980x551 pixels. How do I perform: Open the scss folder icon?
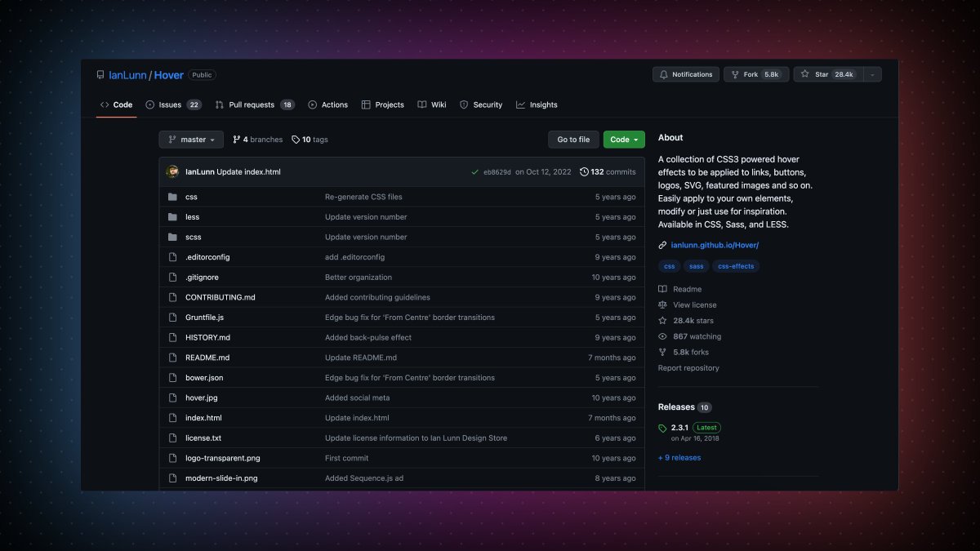tap(172, 237)
